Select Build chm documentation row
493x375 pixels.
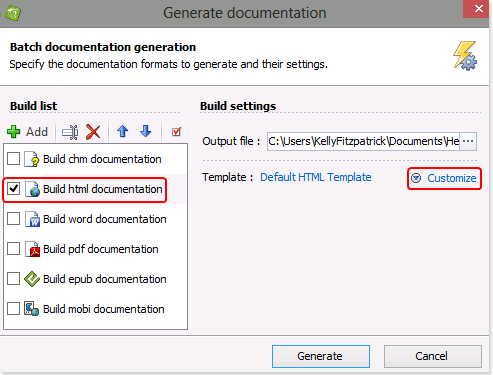95,159
